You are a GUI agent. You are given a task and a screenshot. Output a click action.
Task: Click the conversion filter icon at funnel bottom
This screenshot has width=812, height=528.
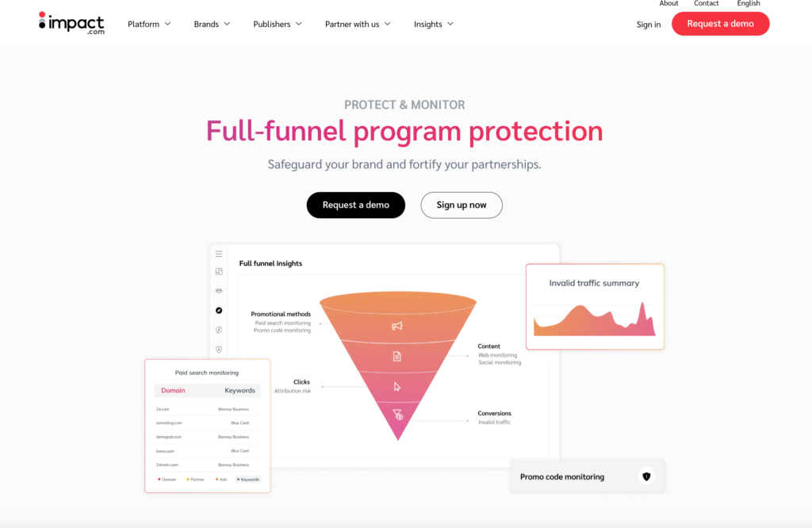(x=398, y=414)
